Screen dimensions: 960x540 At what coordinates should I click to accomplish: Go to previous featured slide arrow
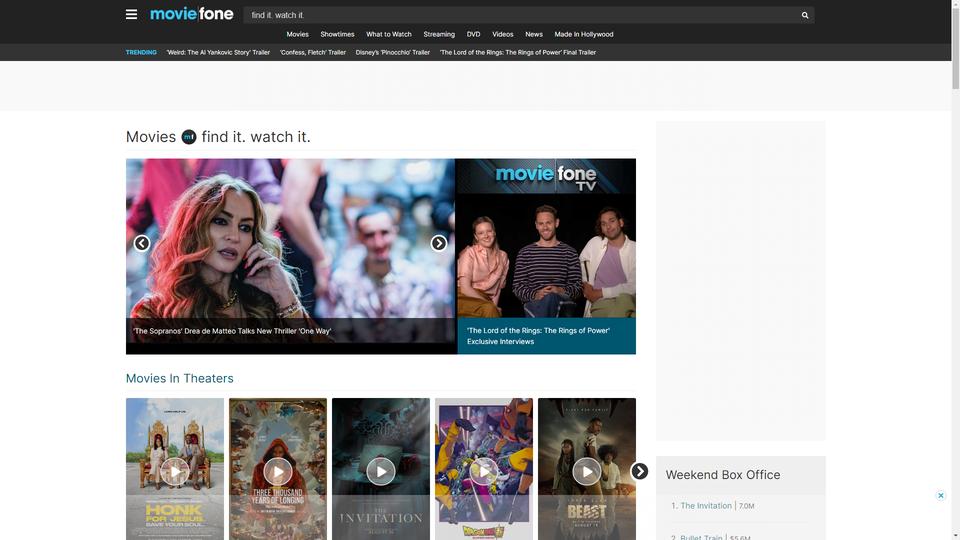pyautogui.click(x=141, y=243)
